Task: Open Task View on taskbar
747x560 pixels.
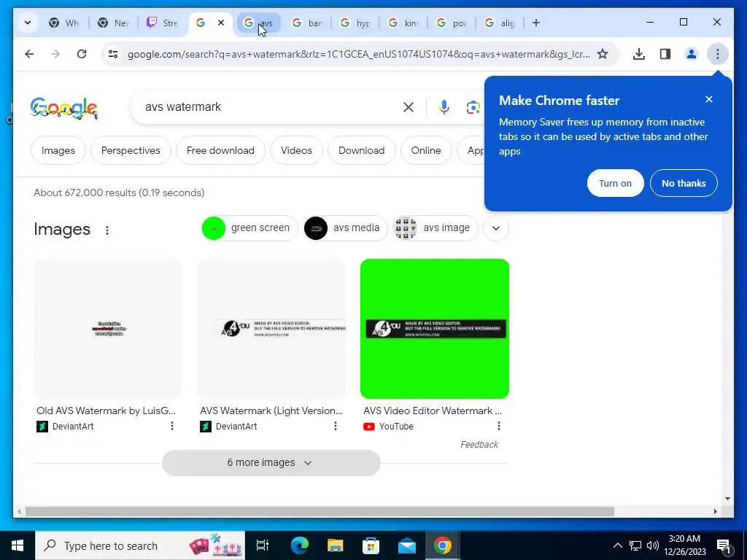Action: coord(263,545)
